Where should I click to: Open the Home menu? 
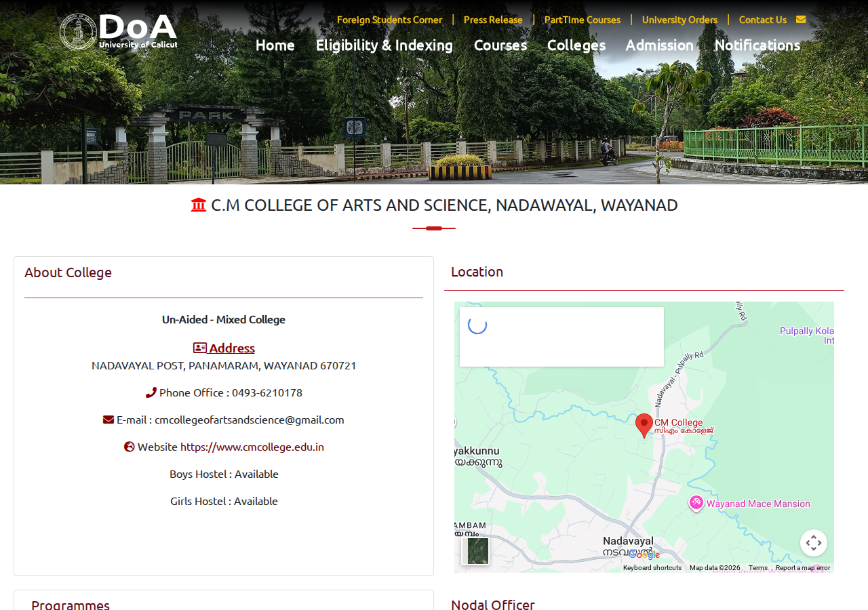coord(275,45)
